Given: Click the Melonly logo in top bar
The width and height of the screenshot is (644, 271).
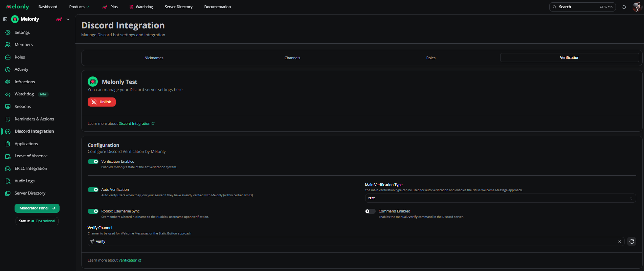Looking at the screenshot, I should [18, 7].
